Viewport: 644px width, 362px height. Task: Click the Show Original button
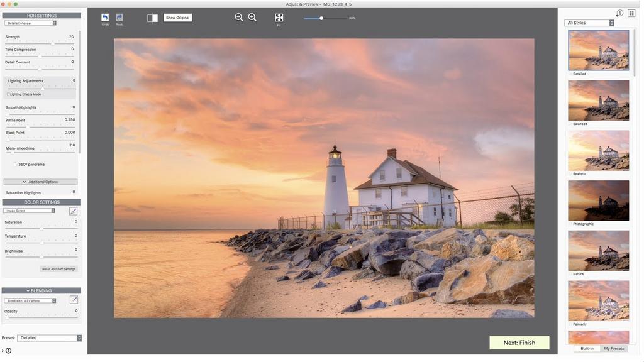[x=177, y=18]
